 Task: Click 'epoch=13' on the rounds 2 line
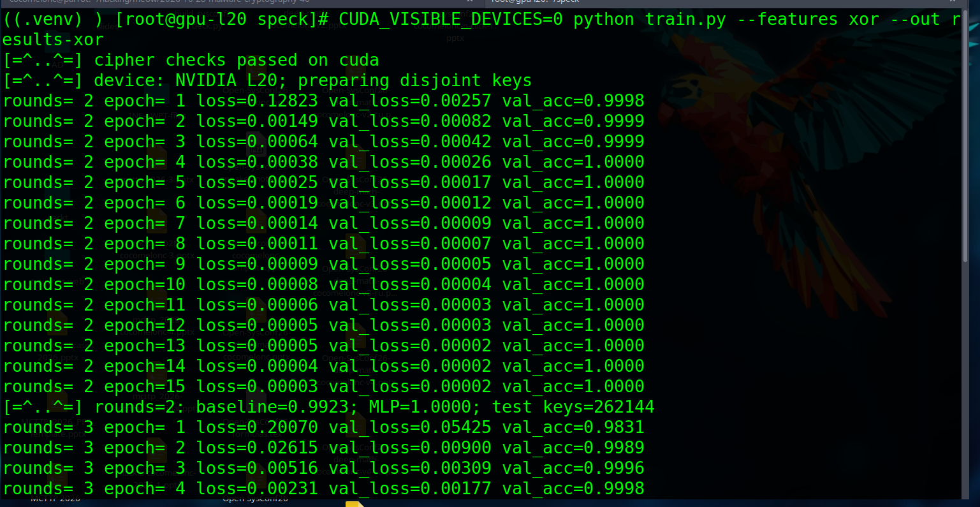click(x=145, y=346)
